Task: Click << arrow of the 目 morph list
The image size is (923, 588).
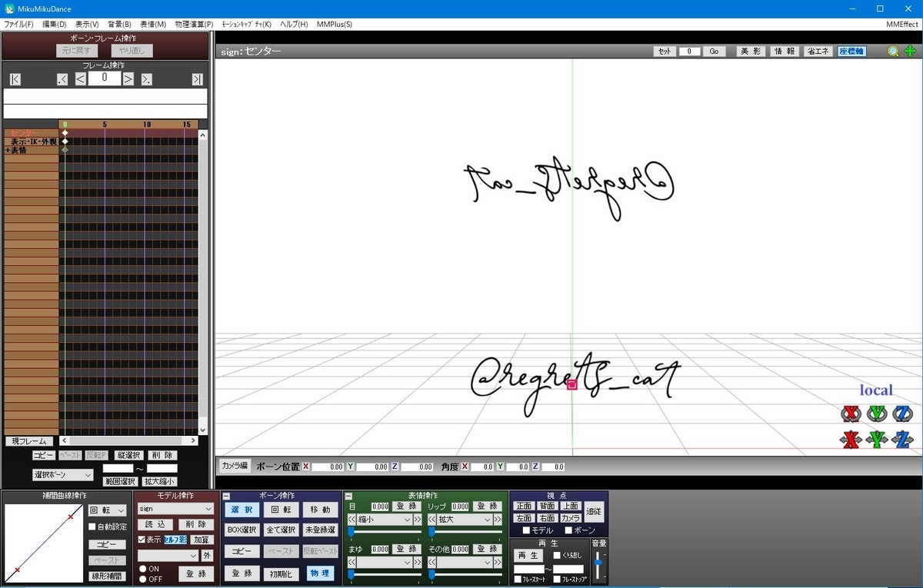Action: pyautogui.click(x=352, y=520)
